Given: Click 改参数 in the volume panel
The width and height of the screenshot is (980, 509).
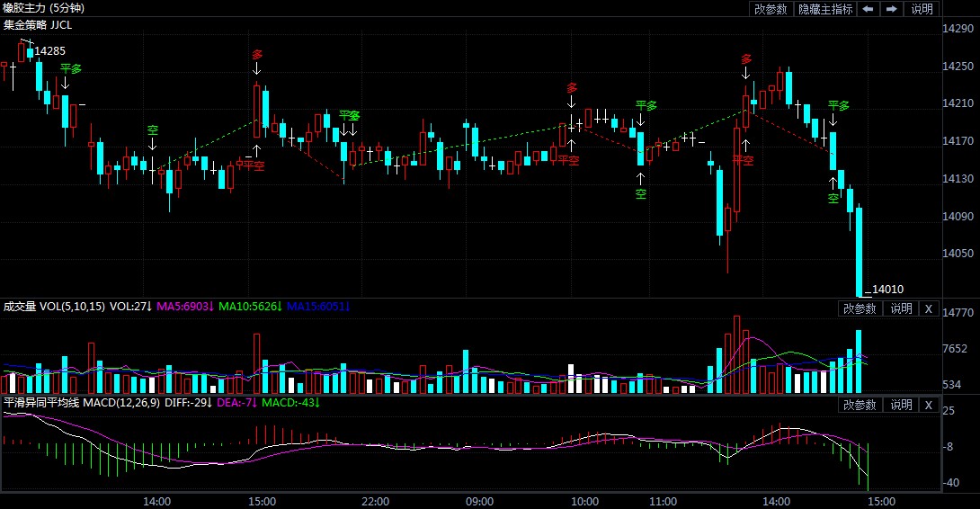Looking at the screenshot, I should [860, 308].
